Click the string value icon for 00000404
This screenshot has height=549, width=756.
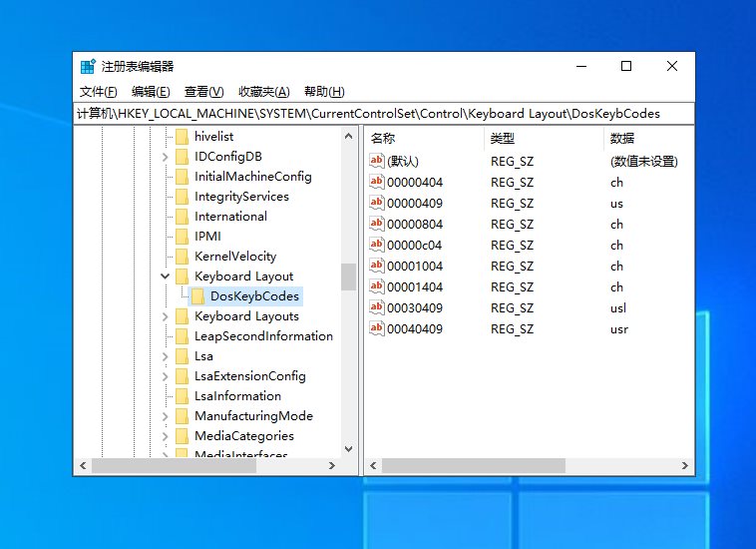click(x=377, y=182)
